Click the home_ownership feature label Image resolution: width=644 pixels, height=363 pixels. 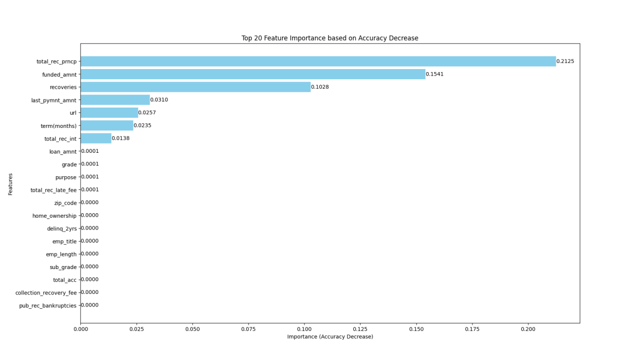pos(54,216)
